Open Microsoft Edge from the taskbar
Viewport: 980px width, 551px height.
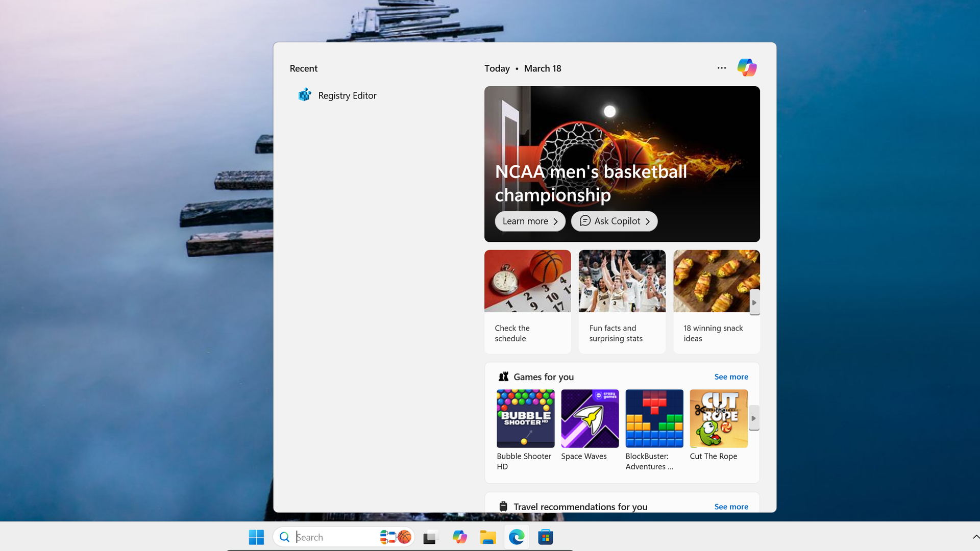point(517,537)
